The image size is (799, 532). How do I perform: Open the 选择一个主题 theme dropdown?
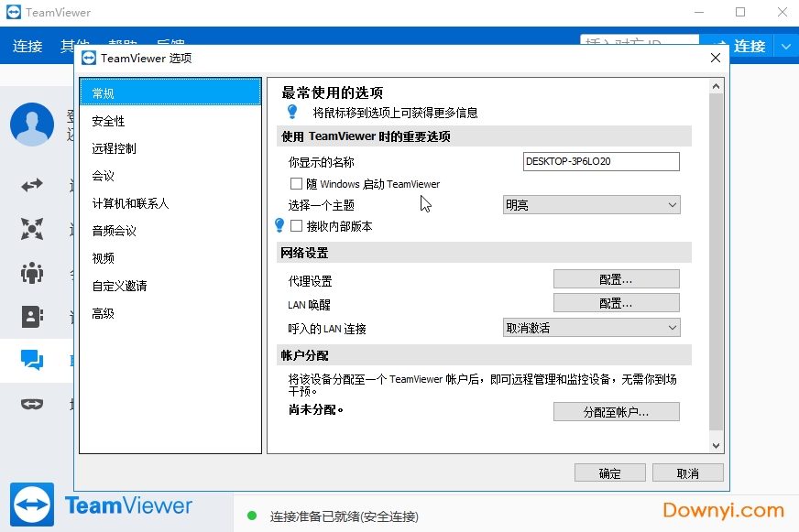pos(591,205)
